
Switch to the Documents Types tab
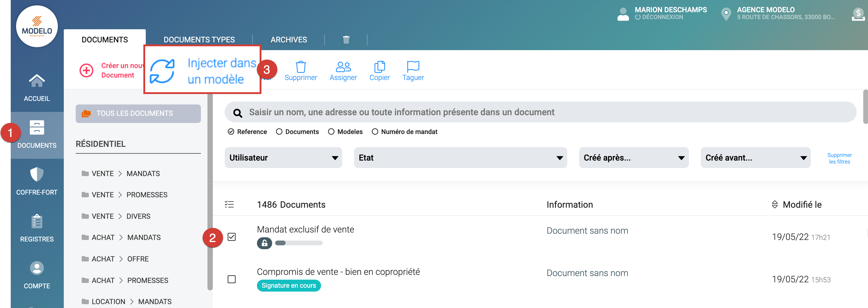(199, 40)
